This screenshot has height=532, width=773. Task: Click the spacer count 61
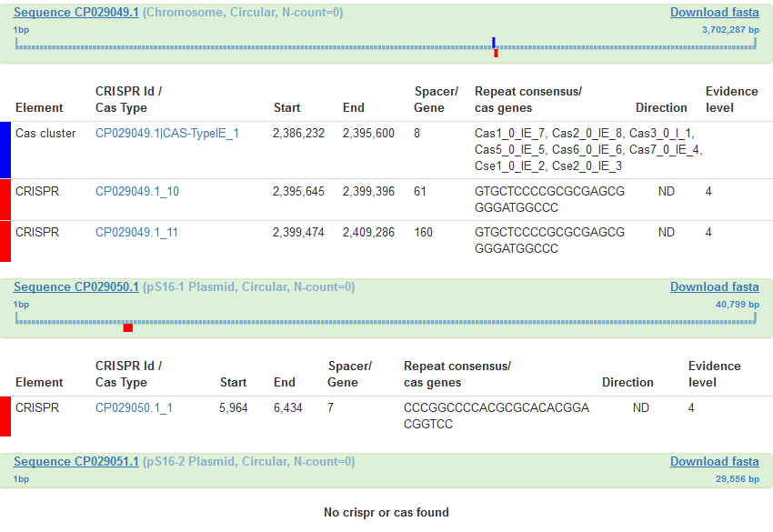tap(420, 191)
